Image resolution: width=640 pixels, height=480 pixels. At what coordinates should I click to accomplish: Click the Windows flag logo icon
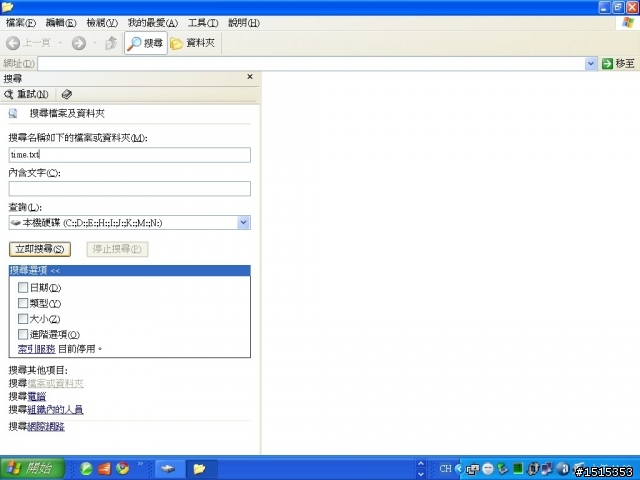pyautogui.click(x=628, y=23)
